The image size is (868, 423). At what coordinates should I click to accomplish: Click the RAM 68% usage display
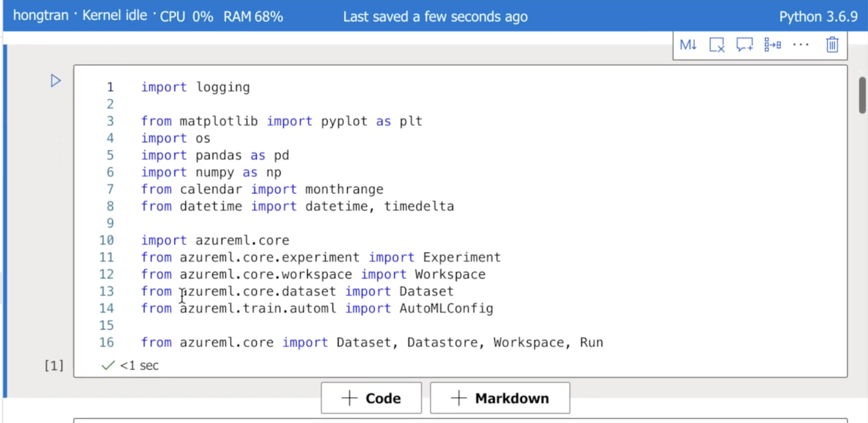pos(253,16)
